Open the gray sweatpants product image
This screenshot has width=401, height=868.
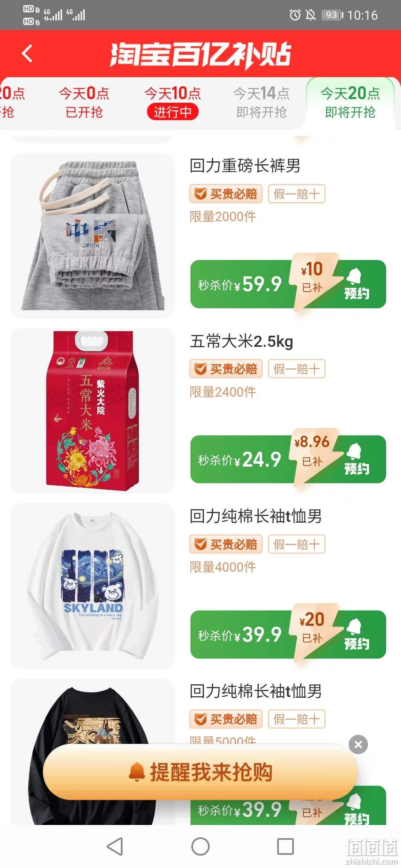[x=92, y=236]
